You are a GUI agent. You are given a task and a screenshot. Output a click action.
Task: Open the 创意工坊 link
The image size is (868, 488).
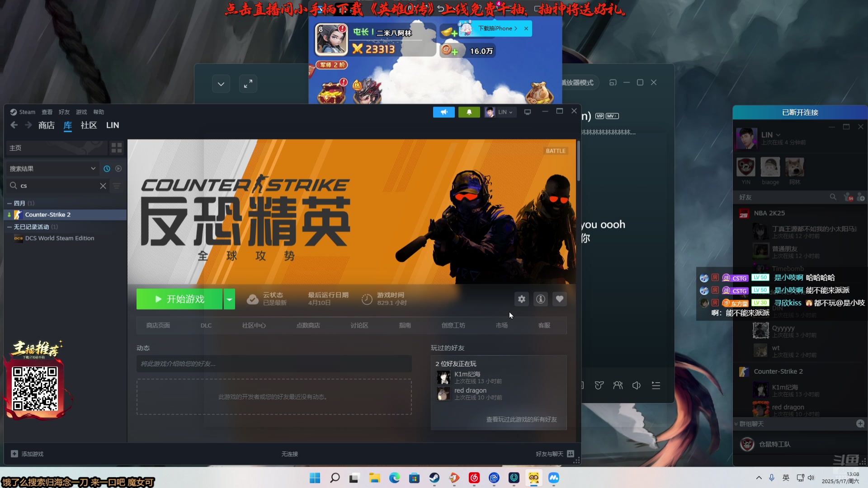(453, 325)
